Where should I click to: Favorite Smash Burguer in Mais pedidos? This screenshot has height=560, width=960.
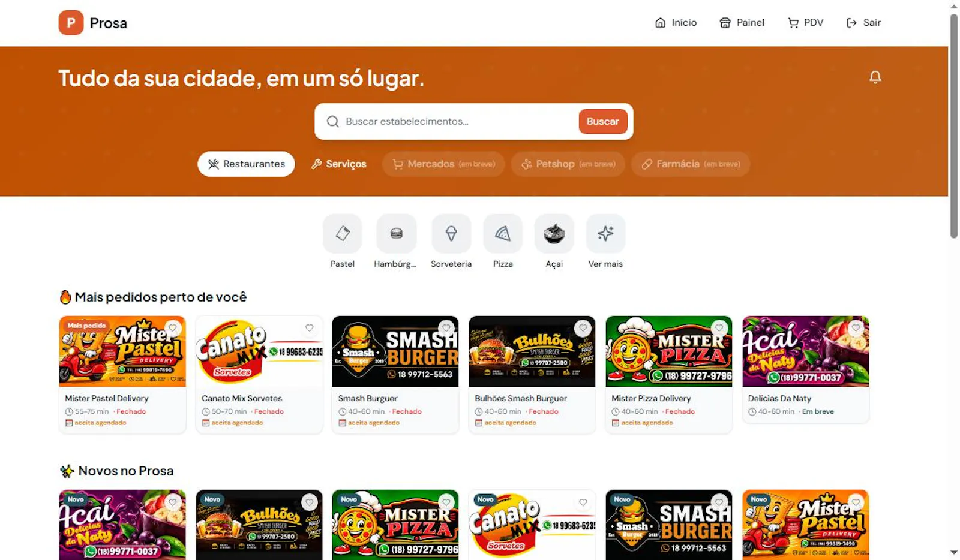click(x=446, y=328)
